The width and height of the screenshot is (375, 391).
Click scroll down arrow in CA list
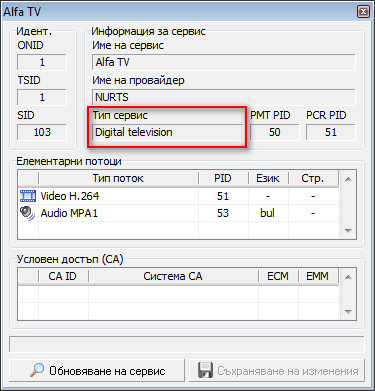[x=348, y=312]
